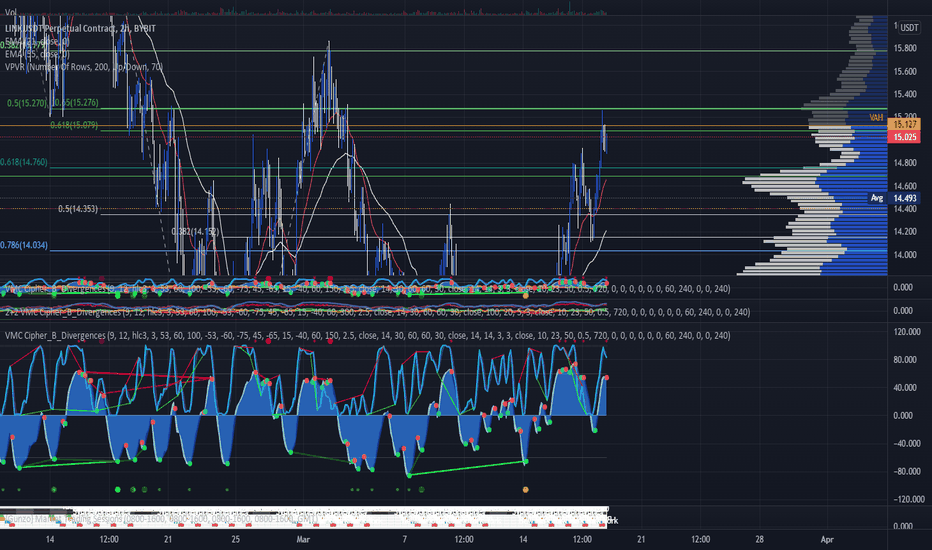The height and width of the screenshot is (550, 932).
Task: Select the 0.618(14.760) Fibonacci level label
Action: (24, 162)
